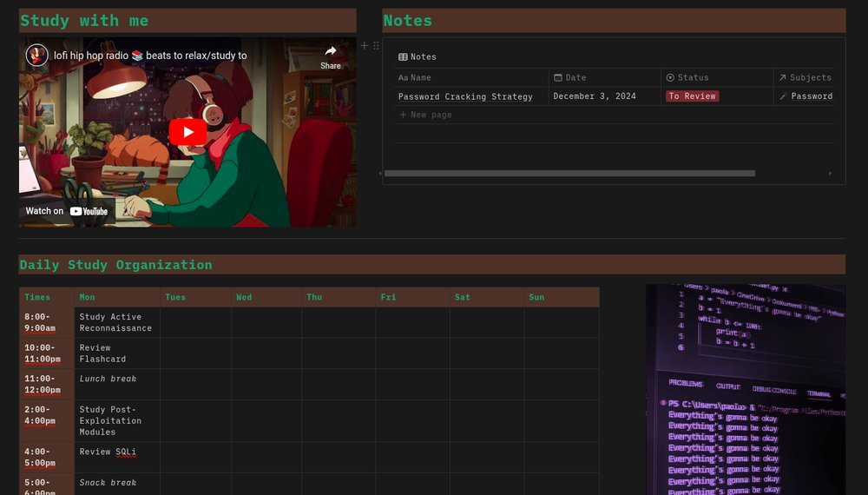Click the Date column header
Viewport: 868px width, 495px height.
coord(605,77)
